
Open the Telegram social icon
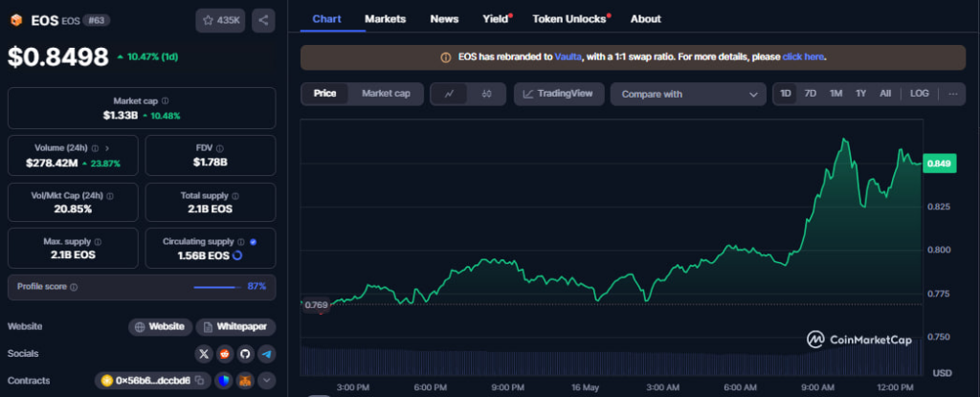266,354
